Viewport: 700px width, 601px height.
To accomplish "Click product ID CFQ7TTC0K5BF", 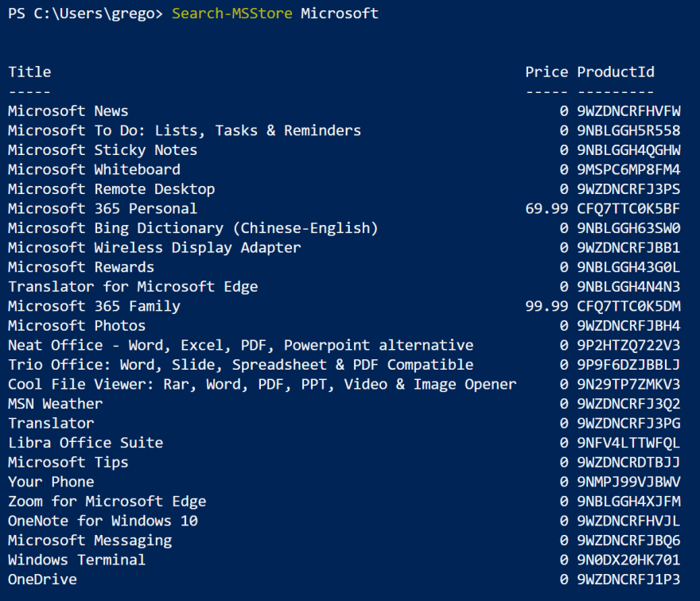I will 629,208.
